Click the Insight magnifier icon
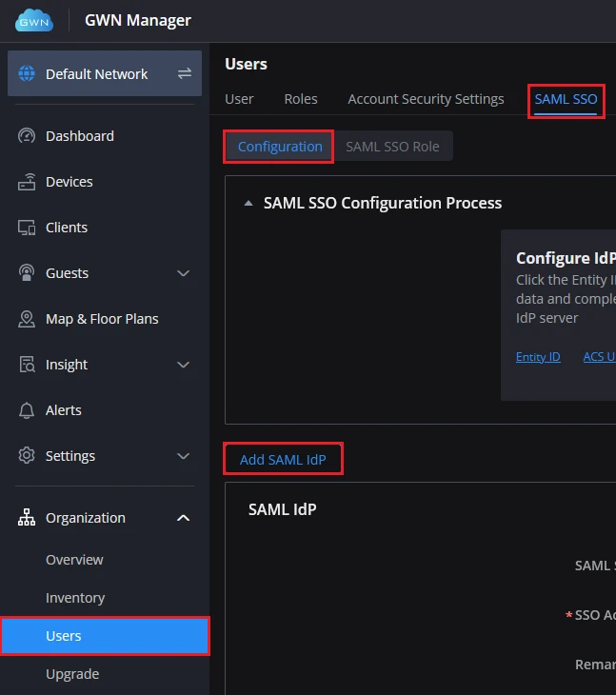The height and width of the screenshot is (695, 616). pyautogui.click(x=27, y=365)
